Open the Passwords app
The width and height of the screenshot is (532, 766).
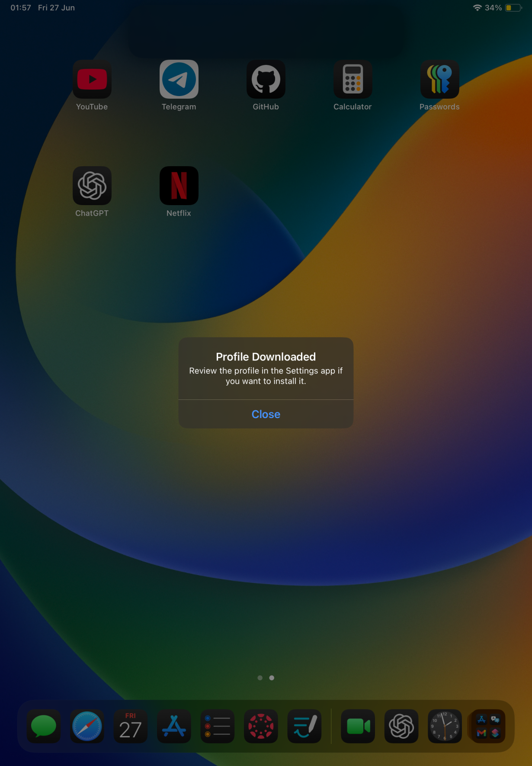click(439, 80)
